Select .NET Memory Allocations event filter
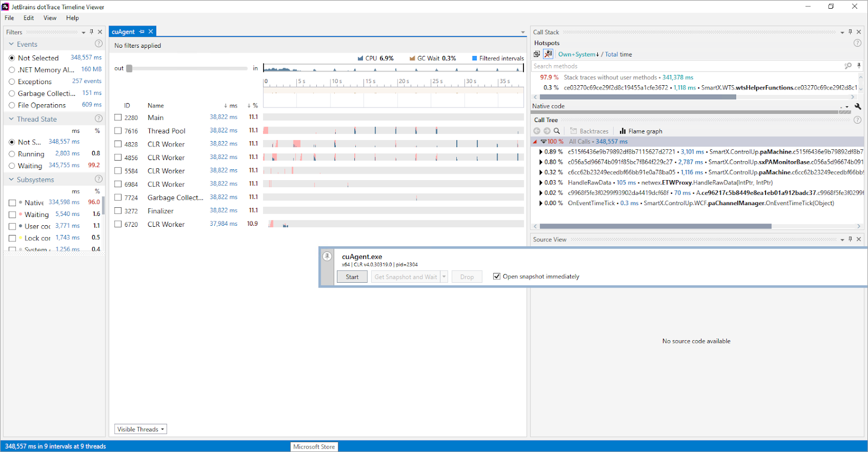 pos(12,69)
